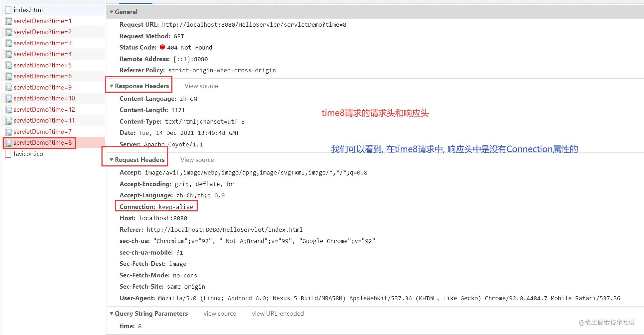This screenshot has width=644, height=335.
Task: Click the Referer header URL value
Action: [x=224, y=230]
